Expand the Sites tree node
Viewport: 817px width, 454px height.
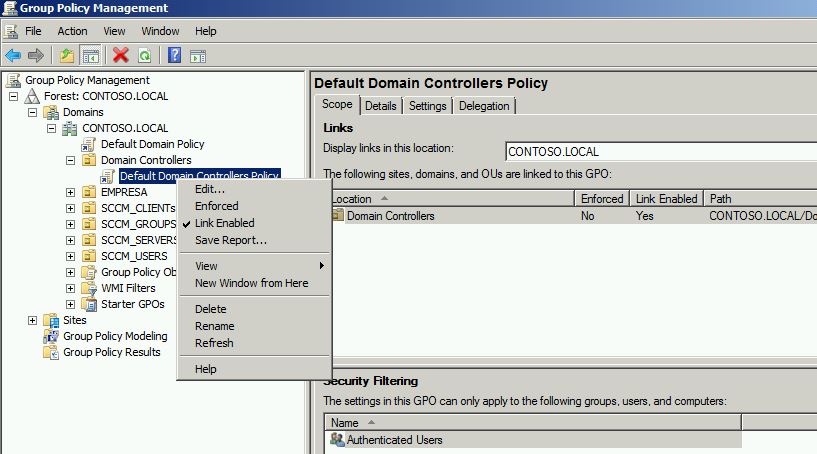click(x=33, y=320)
